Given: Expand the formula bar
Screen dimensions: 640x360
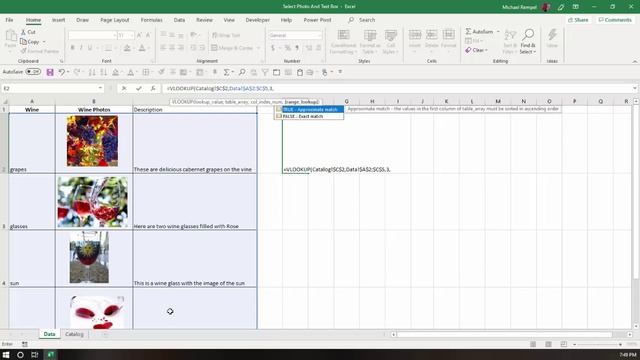Looking at the screenshot, I should pyautogui.click(x=635, y=88).
